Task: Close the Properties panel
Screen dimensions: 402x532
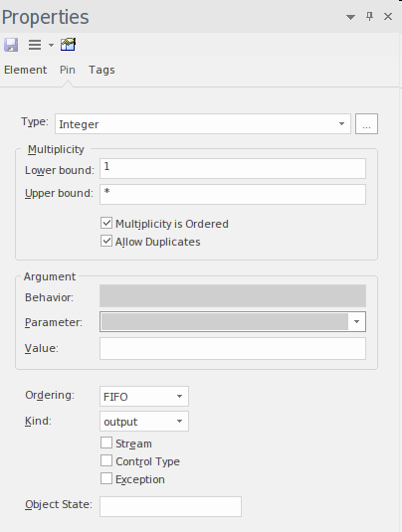Action: coord(388,16)
